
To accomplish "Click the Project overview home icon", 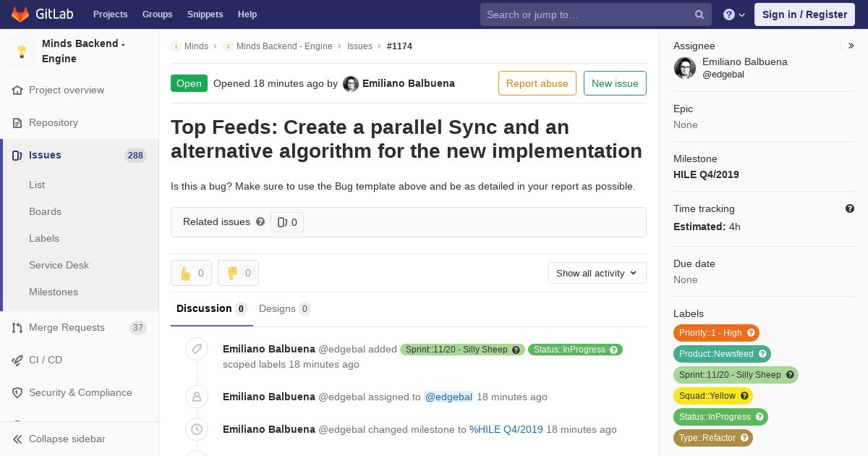I will pos(17,90).
